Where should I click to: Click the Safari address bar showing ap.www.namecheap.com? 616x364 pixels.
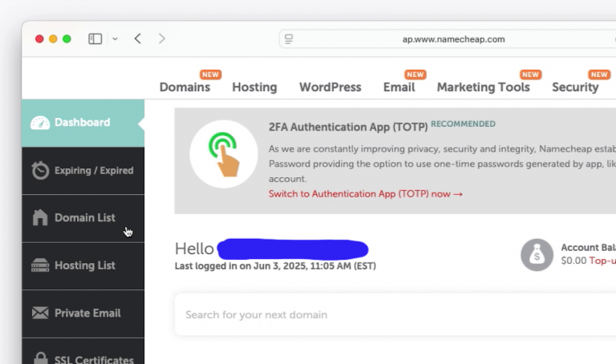[x=453, y=38]
